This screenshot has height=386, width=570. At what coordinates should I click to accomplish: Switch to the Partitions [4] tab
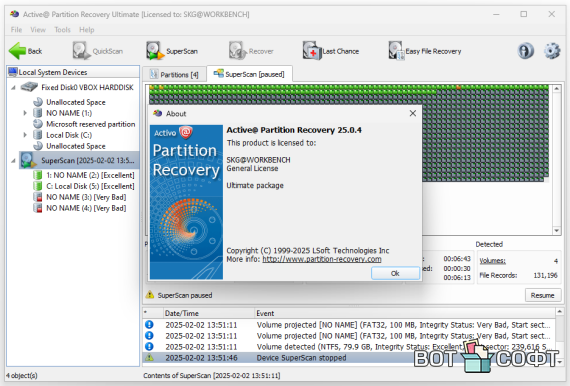(174, 75)
